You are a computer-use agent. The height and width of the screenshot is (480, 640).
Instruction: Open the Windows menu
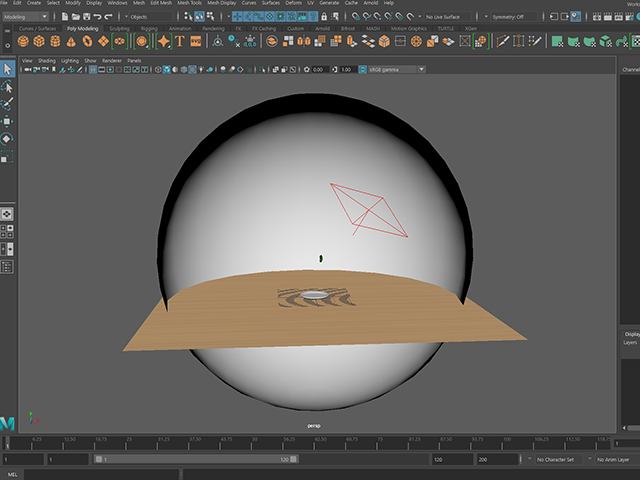click(117, 3)
